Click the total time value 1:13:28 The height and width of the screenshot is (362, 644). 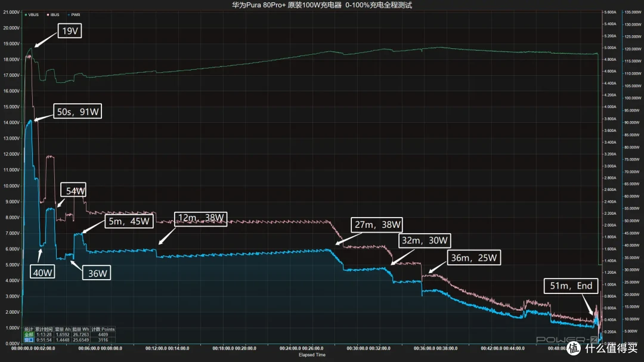(44, 335)
